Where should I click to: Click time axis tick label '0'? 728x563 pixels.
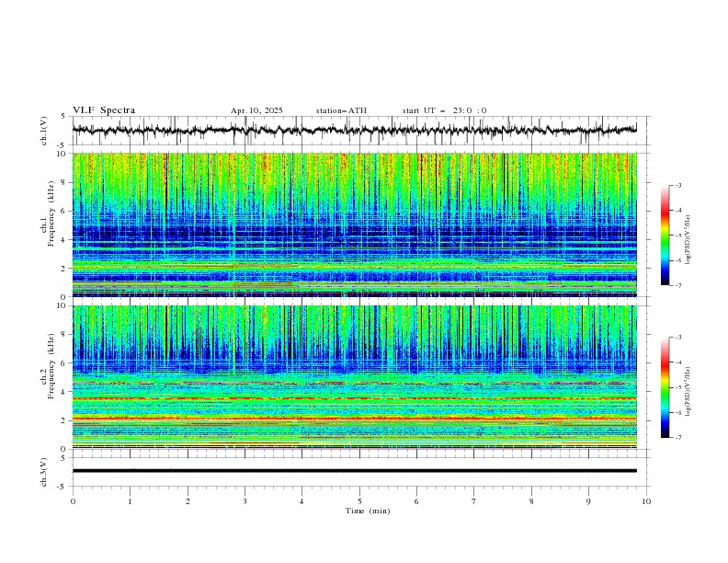[x=73, y=501]
